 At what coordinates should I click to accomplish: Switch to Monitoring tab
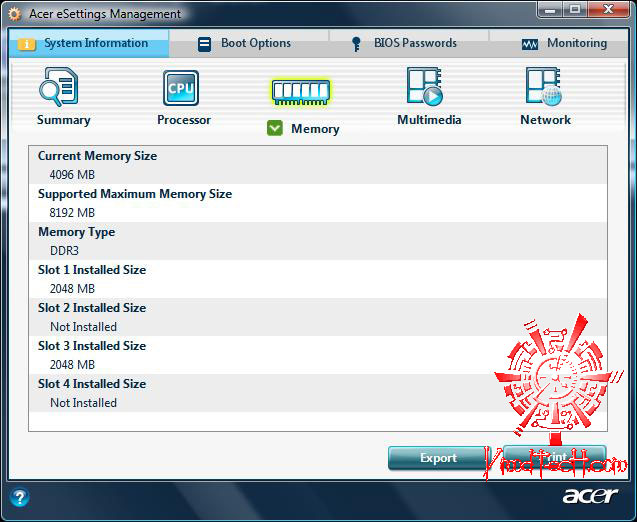pyautogui.click(x=559, y=43)
